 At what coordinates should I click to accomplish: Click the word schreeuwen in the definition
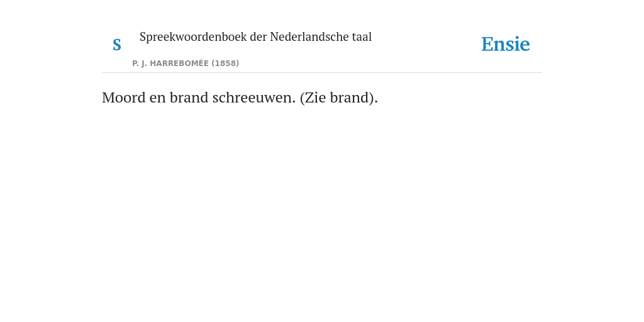(x=254, y=97)
